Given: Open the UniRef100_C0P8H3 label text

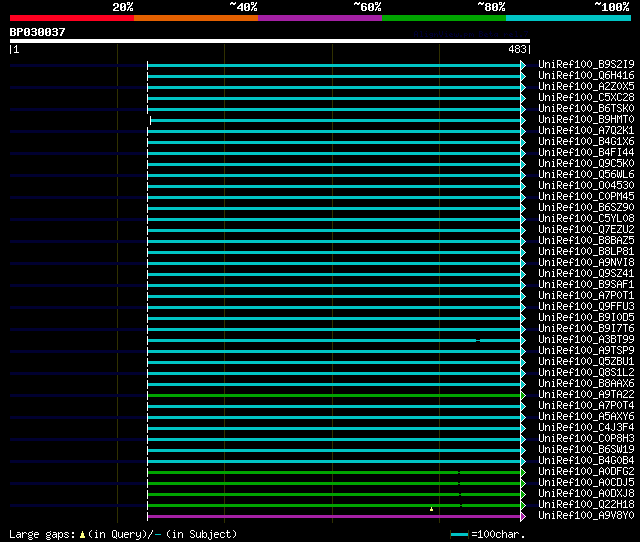Looking at the screenshot, I should click(x=586, y=439).
